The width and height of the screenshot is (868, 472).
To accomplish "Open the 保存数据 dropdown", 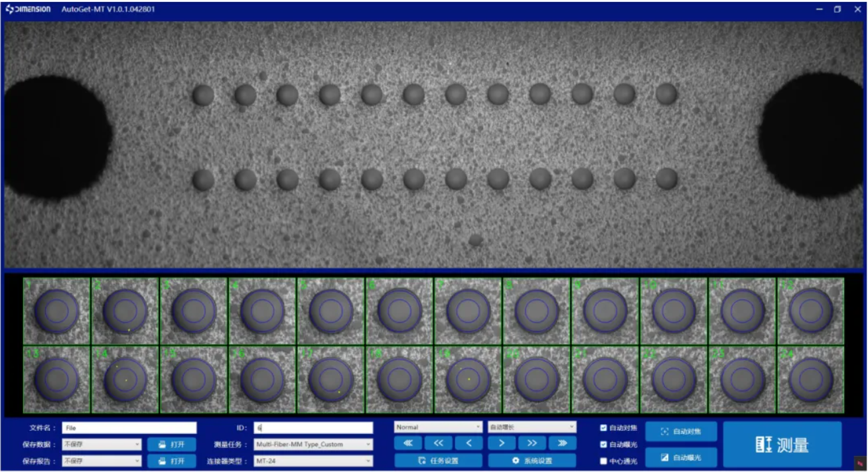I will 102,445.
